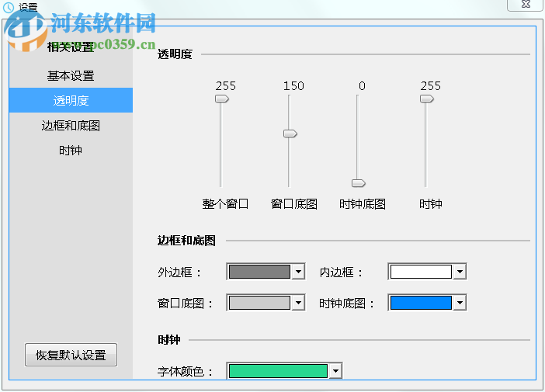Go to 边框和底图 in sidebar

click(x=71, y=126)
